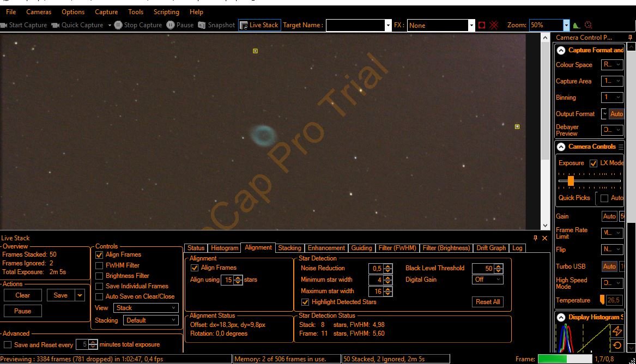Collapse the Camera Controls section
The width and height of the screenshot is (636, 364).
[561, 147]
